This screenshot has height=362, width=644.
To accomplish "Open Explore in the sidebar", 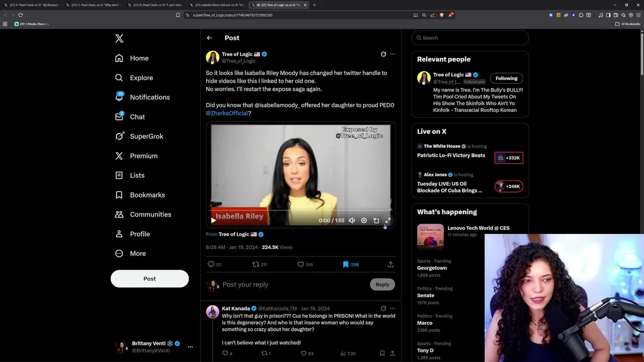I will coord(134,78).
